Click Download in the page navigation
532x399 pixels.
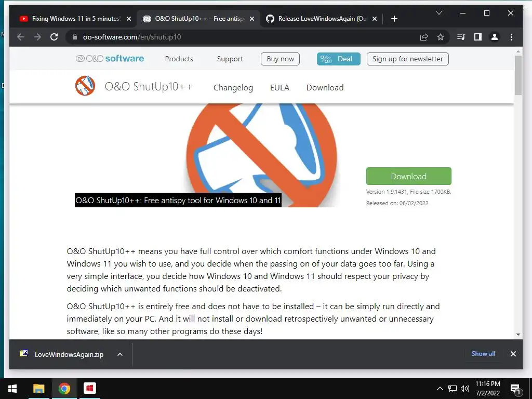(x=325, y=88)
